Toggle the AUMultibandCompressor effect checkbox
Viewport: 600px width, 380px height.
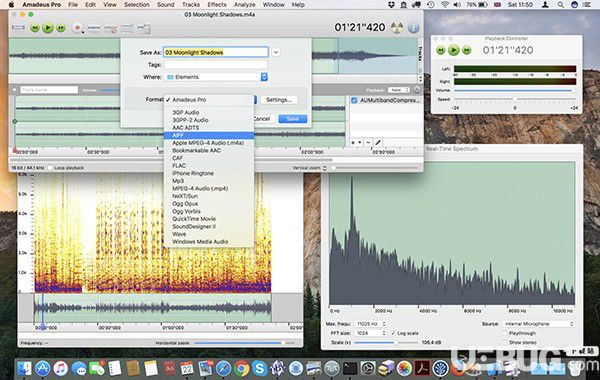coord(354,100)
